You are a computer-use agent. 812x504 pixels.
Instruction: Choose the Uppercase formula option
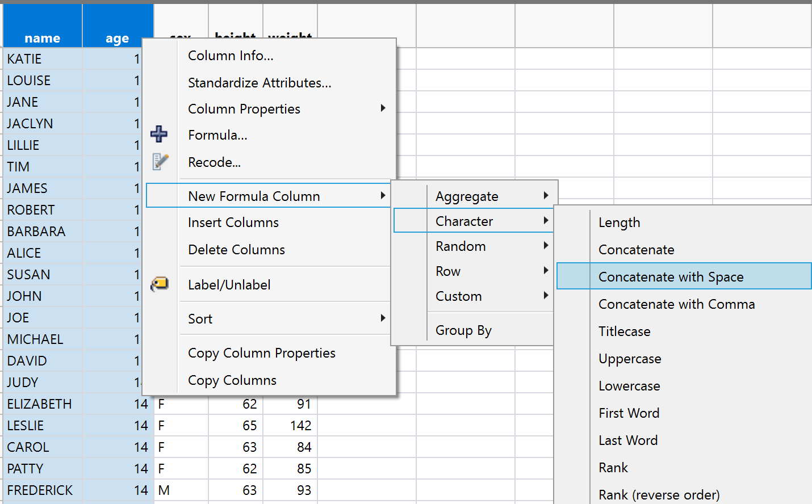coord(629,359)
